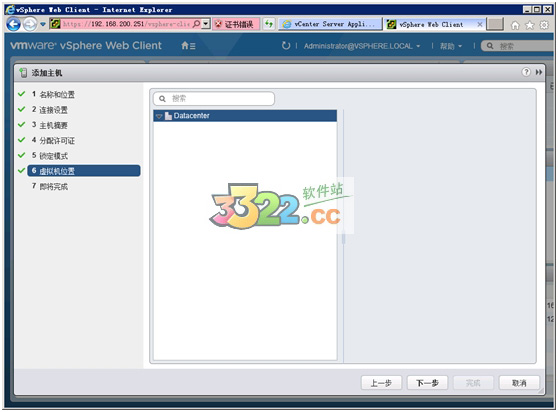Click the 上一步 previous button

[381, 383]
